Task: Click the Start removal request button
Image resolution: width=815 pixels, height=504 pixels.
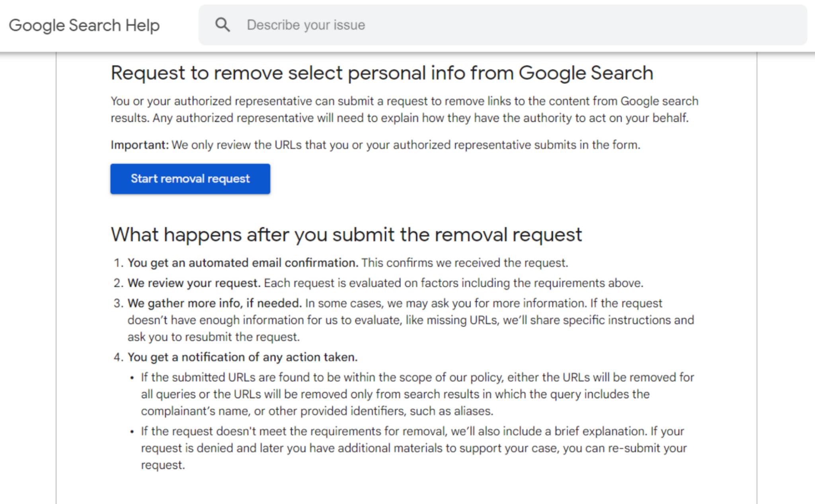Action: 190,179
